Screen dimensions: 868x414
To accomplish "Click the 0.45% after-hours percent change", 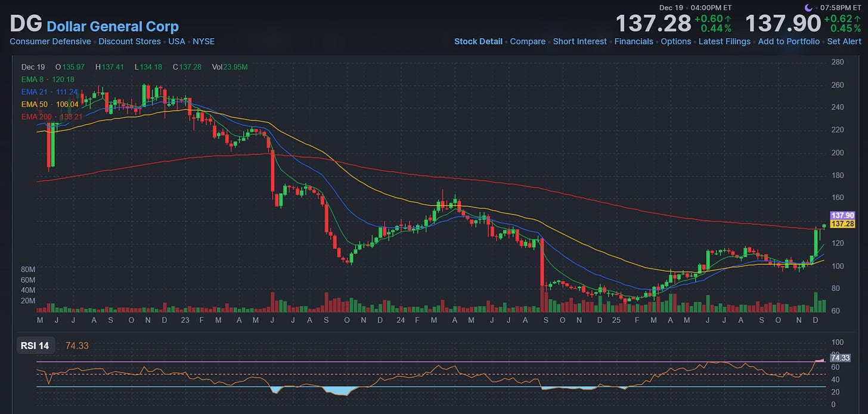I will tap(846, 29).
